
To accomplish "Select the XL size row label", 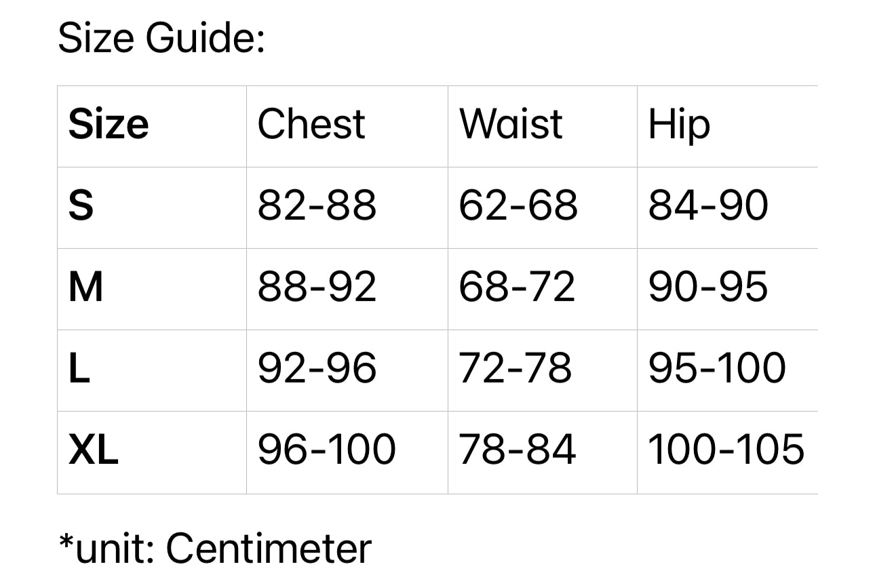I will (x=94, y=450).
